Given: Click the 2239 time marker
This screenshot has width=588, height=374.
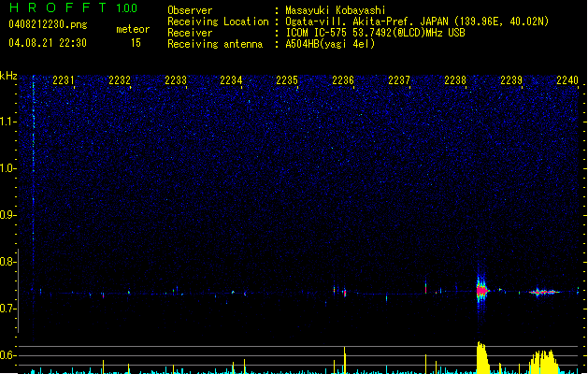Looking at the screenshot, I should [x=511, y=80].
